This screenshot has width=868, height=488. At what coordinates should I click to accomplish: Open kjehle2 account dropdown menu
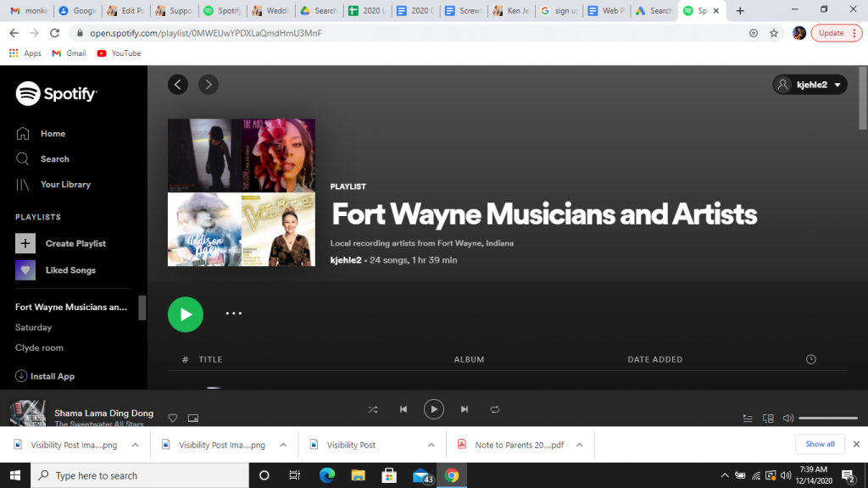tap(810, 85)
